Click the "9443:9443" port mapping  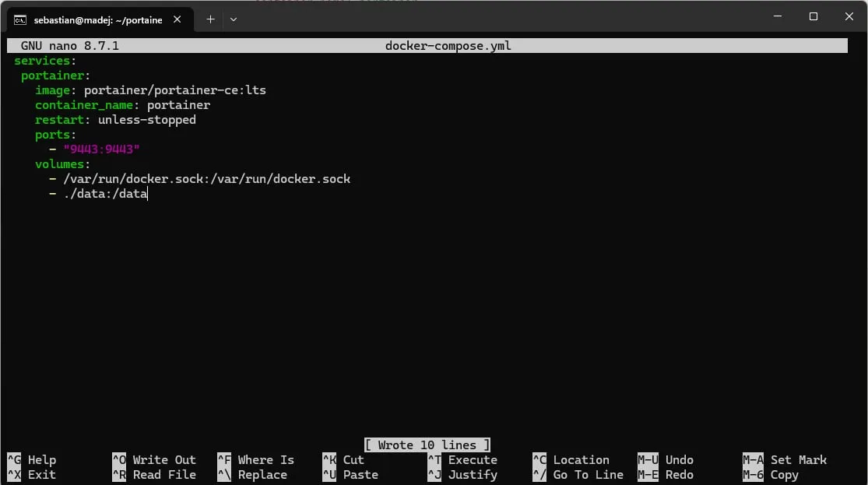click(x=101, y=149)
